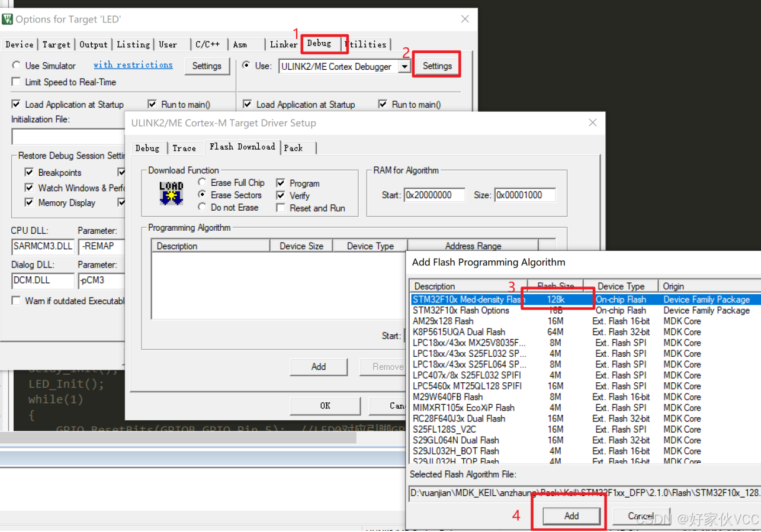The width and height of the screenshot is (761, 532).
Task: Toggle the Breakpoints checkbox
Action: (28, 172)
